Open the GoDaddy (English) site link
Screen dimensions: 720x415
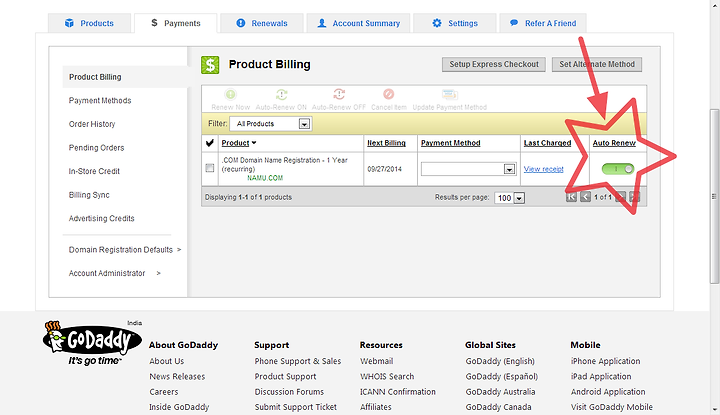click(x=500, y=361)
